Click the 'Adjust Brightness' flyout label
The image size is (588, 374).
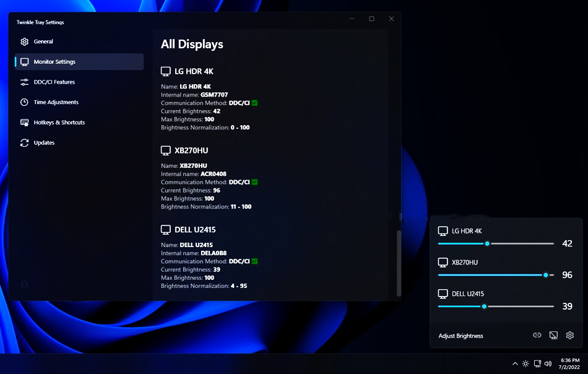tap(461, 336)
